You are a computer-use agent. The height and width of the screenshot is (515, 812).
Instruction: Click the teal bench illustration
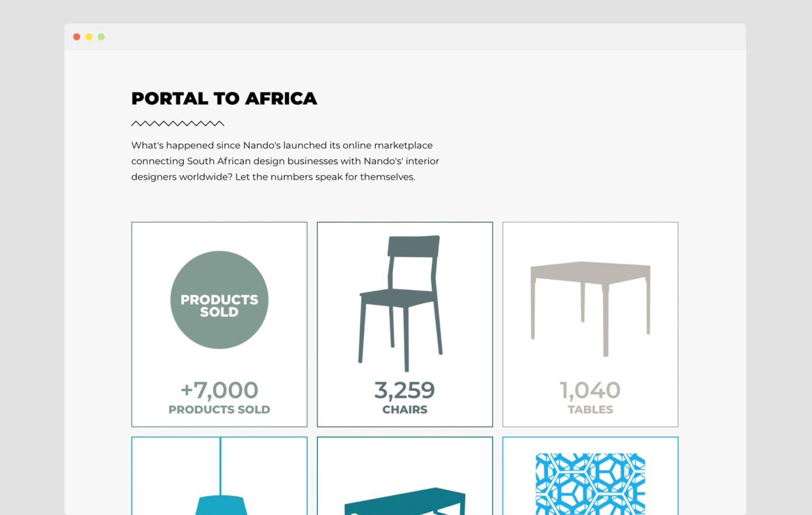click(x=405, y=501)
